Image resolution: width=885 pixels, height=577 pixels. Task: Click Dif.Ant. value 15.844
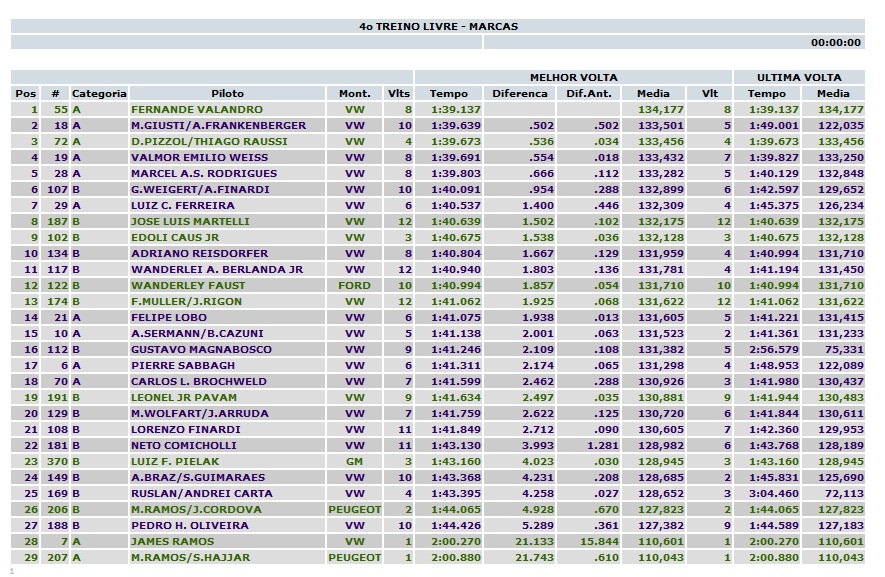coord(599,541)
